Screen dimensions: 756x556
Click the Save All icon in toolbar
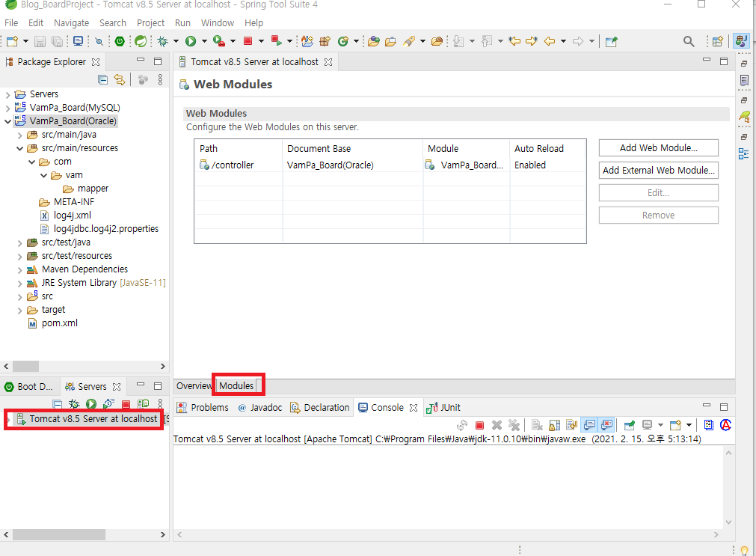(x=57, y=41)
